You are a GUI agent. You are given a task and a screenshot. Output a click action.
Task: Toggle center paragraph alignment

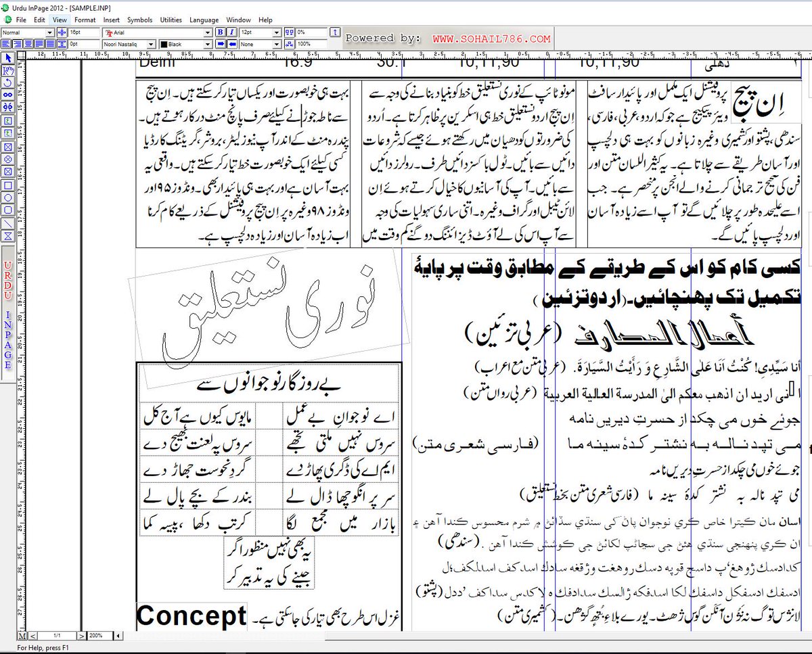(x=28, y=44)
